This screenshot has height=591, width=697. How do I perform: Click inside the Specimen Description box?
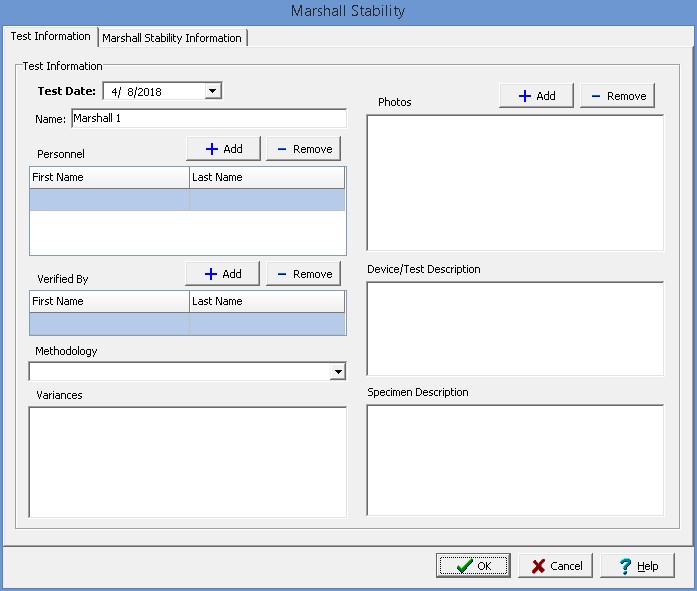tap(514, 459)
